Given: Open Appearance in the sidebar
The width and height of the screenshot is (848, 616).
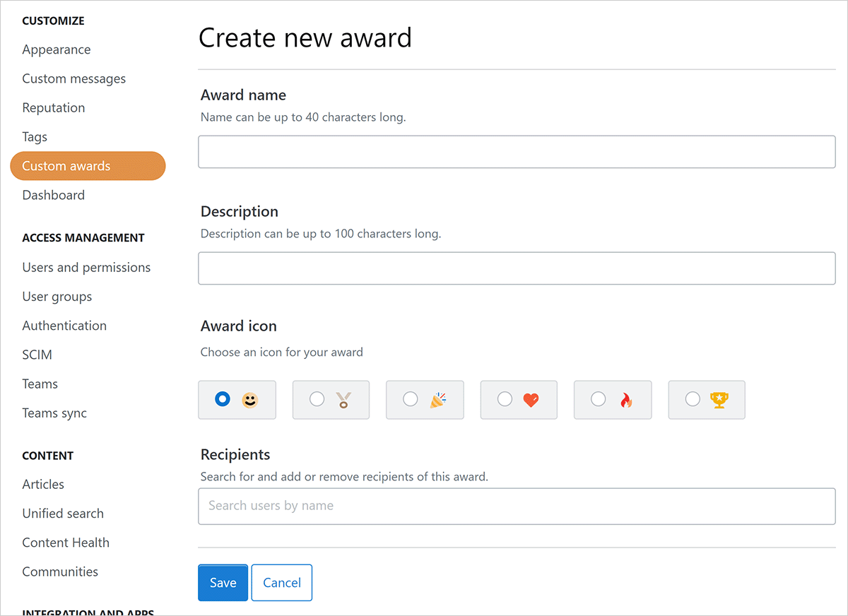Looking at the screenshot, I should click(57, 49).
